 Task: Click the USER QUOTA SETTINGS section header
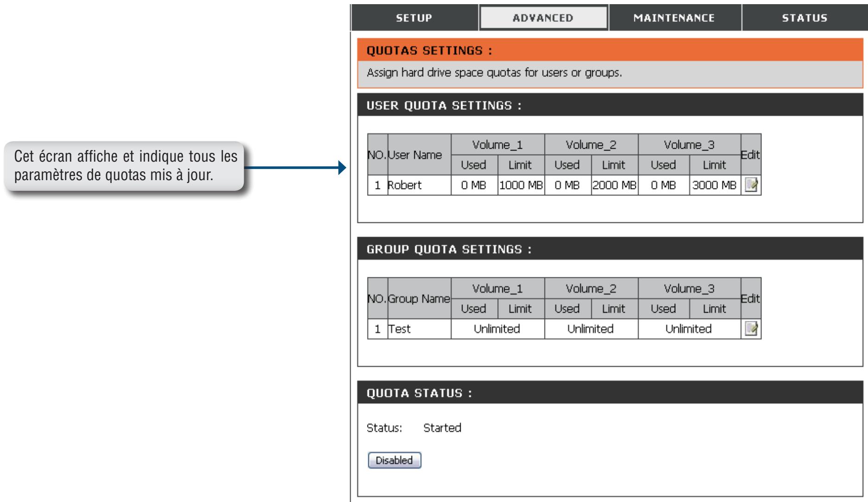(x=610, y=105)
